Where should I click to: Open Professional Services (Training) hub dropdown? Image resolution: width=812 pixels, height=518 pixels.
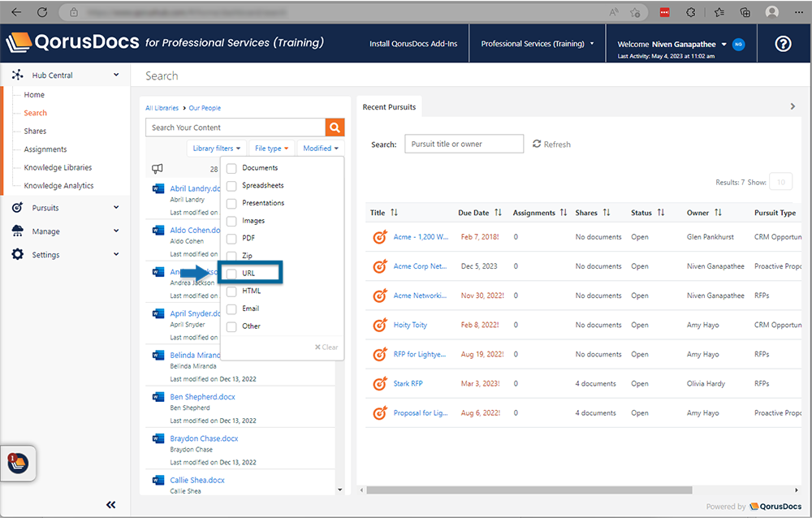coord(537,44)
